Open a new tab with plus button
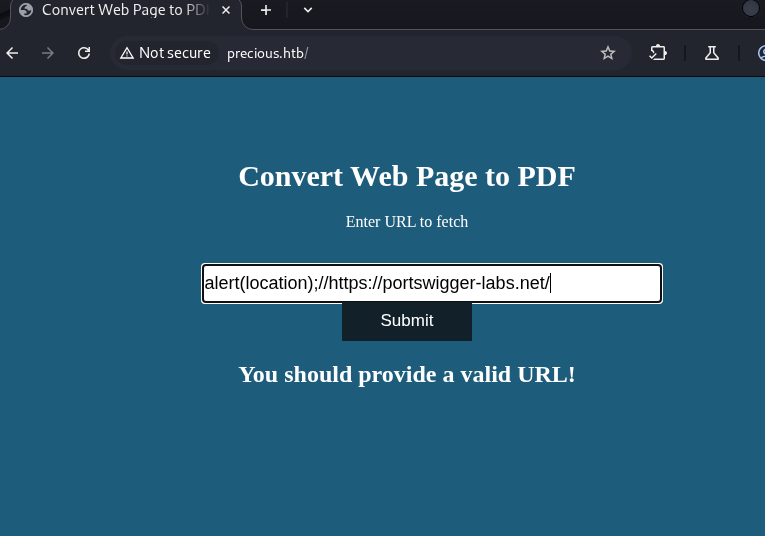This screenshot has height=536, width=765. pyautogui.click(x=266, y=10)
